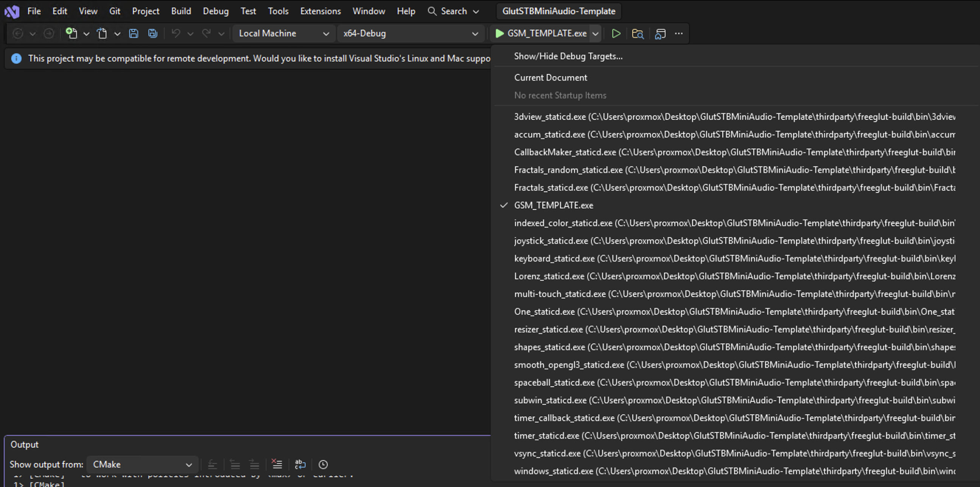Check GSM_TEMPLATE.exe in the debug targets list
The image size is (980, 487).
coord(554,205)
